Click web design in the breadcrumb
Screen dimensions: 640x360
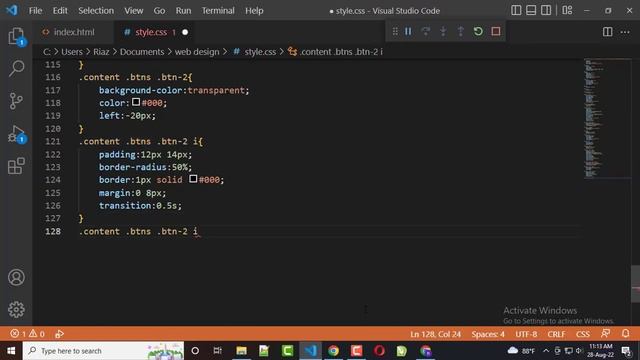point(197,52)
